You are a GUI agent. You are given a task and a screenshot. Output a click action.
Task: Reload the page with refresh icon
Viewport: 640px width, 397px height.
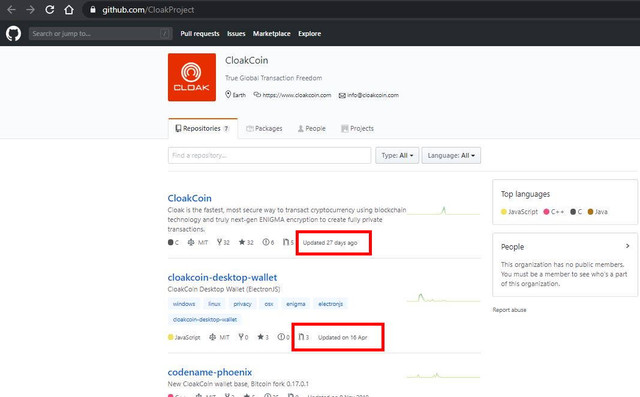(49, 9)
